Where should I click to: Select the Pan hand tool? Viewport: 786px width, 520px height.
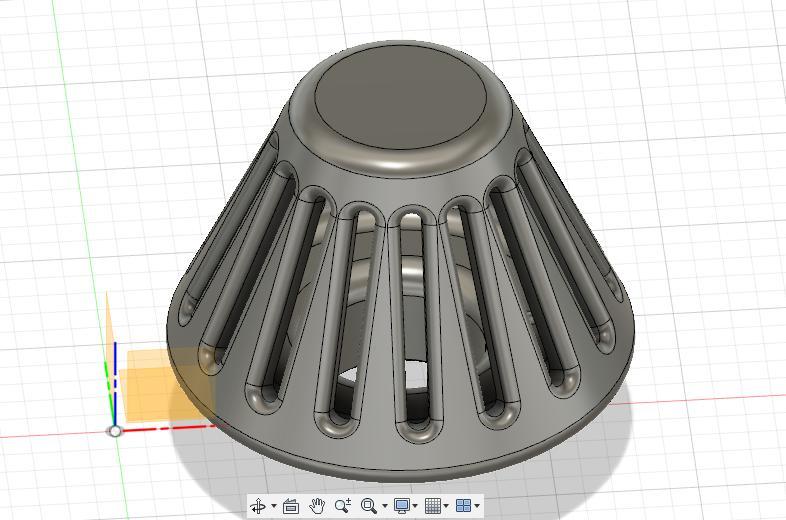coord(317,506)
